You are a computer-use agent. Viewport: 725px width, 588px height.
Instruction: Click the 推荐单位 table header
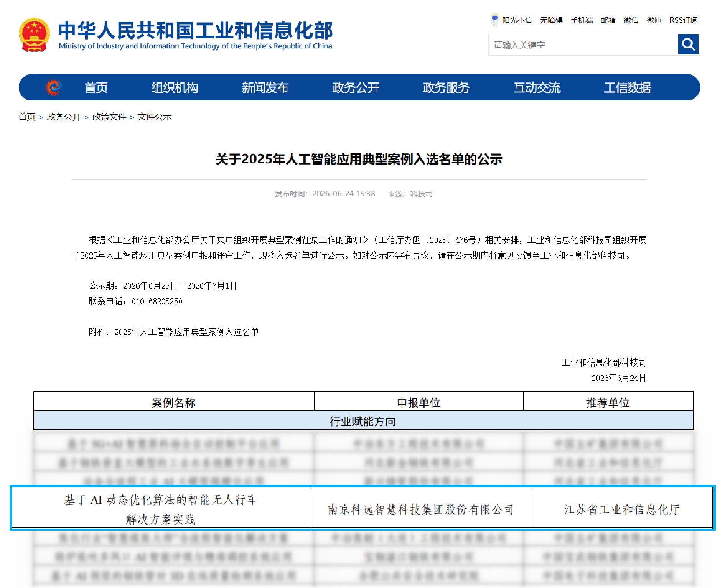[608, 402]
